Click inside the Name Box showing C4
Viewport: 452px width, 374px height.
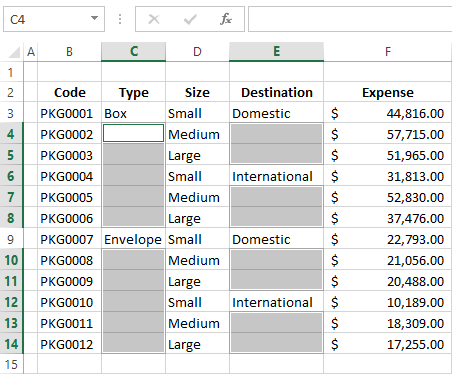(x=47, y=19)
